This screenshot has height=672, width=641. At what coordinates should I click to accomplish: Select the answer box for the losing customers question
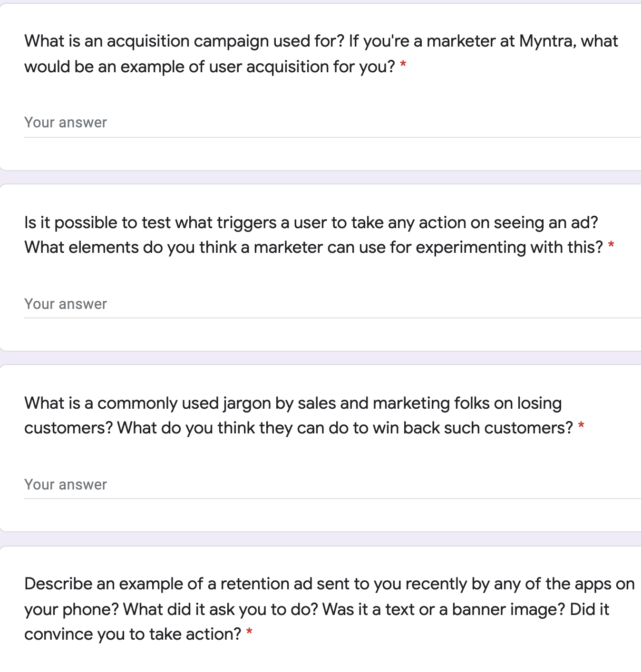tap(332, 485)
